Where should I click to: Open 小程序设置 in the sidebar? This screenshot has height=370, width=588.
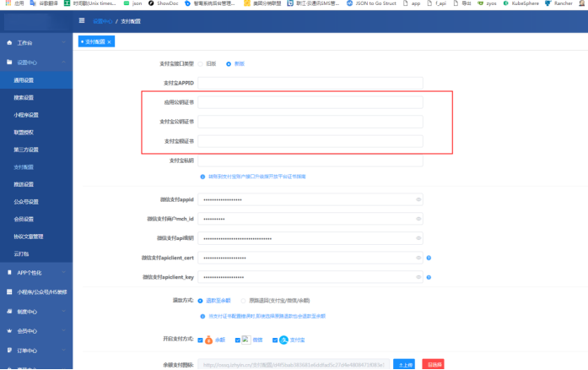pos(36,115)
